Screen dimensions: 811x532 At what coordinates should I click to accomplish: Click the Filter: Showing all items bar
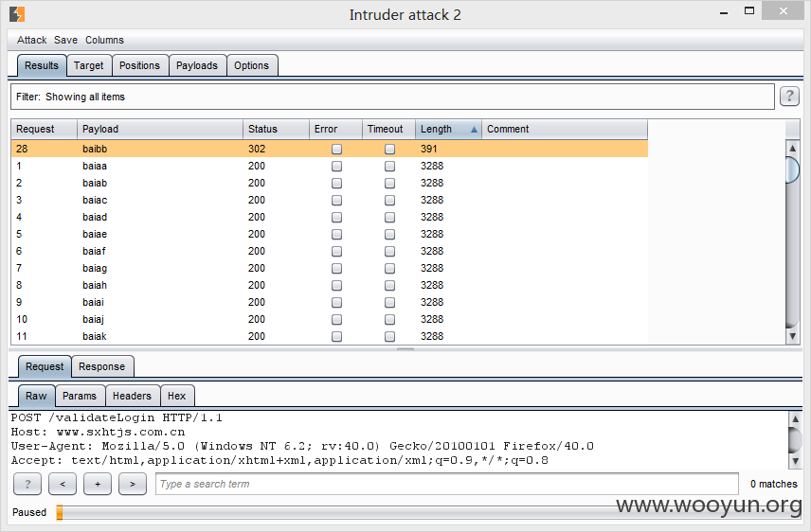click(x=392, y=97)
